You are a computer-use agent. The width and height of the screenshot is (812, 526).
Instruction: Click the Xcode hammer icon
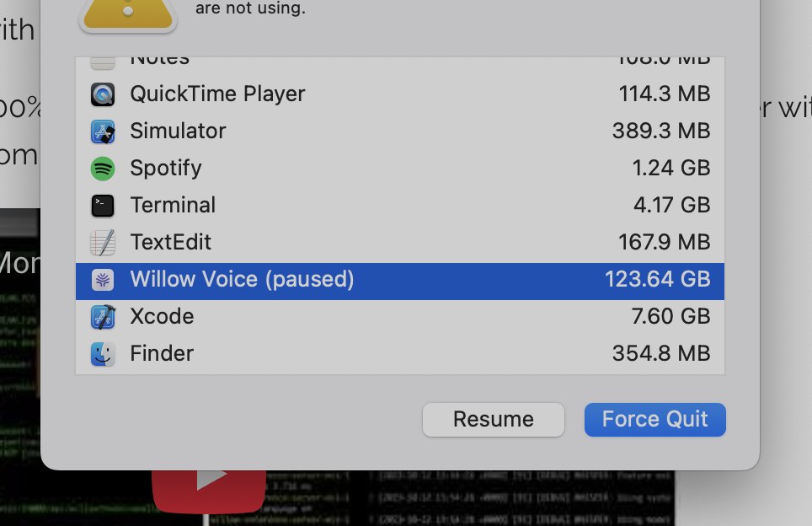pyautogui.click(x=103, y=317)
